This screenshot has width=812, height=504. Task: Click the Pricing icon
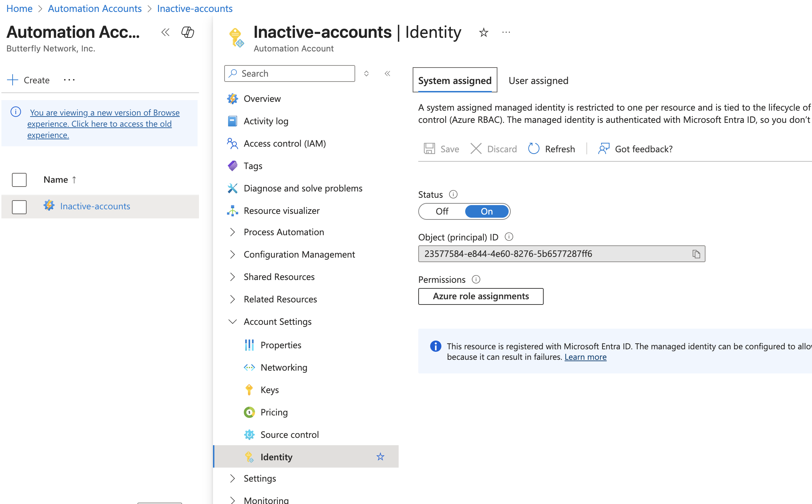coord(249,412)
